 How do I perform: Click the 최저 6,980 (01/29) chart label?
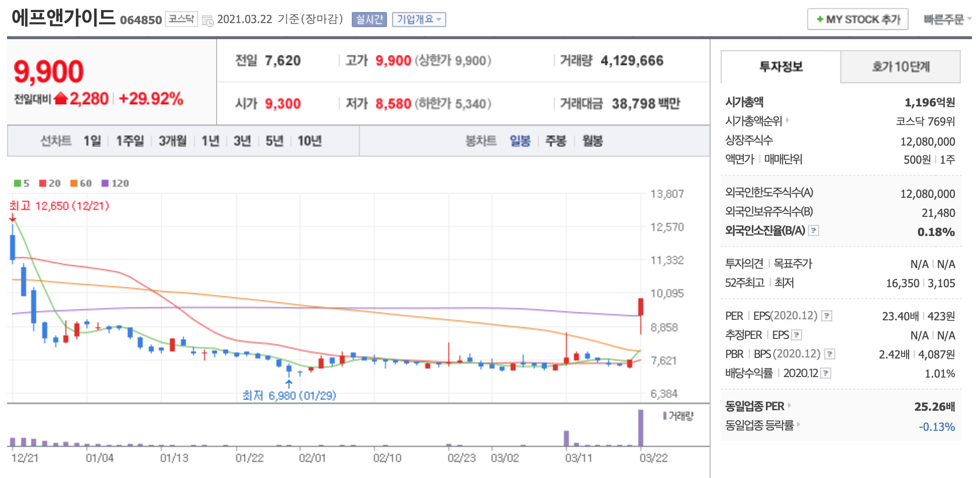[289, 396]
